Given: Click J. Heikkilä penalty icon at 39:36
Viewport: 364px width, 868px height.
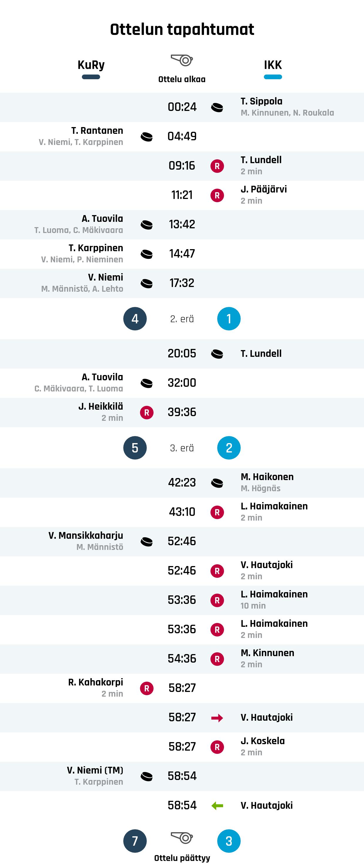Looking at the screenshot, I should tap(146, 413).
